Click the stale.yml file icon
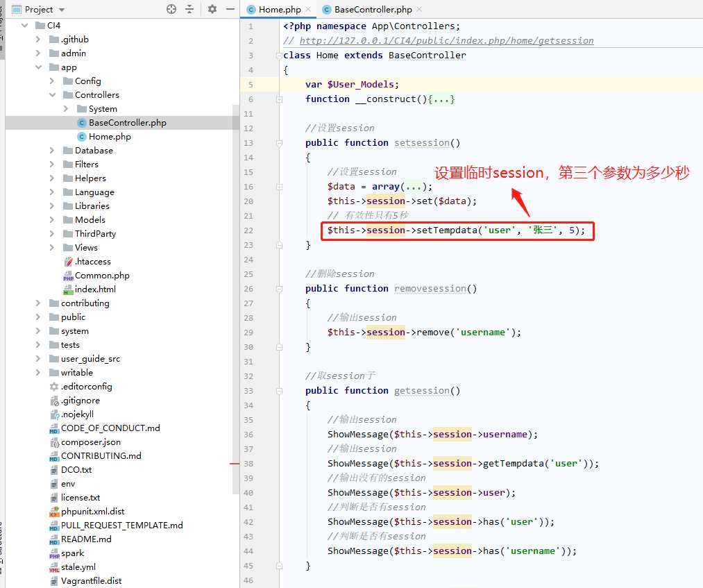 pyautogui.click(x=54, y=567)
